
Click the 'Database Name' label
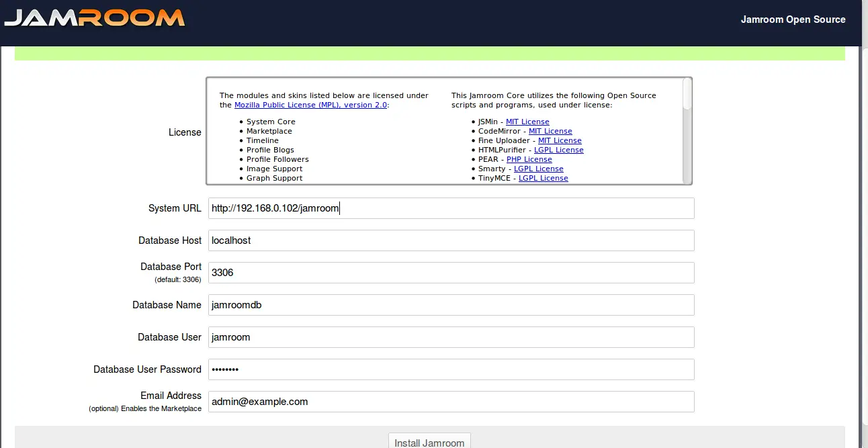(x=167, y=305)
